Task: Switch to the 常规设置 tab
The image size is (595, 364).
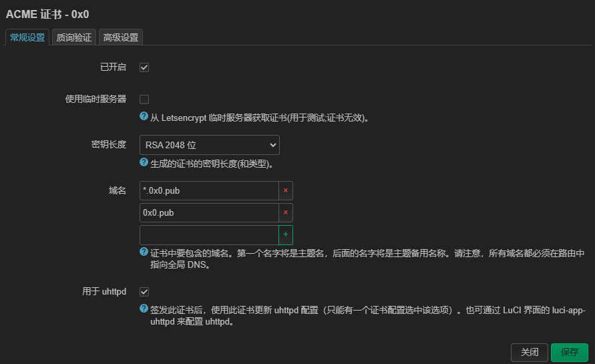Action: [27, 37]
